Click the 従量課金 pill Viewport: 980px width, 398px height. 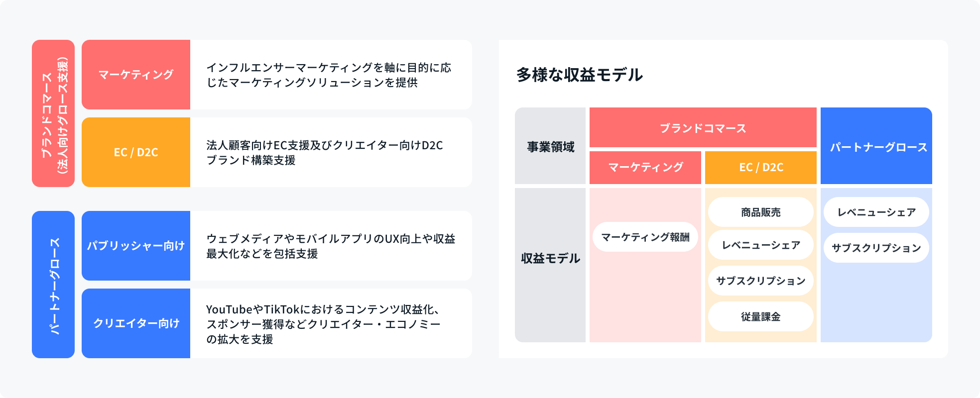tap(760, 316)
